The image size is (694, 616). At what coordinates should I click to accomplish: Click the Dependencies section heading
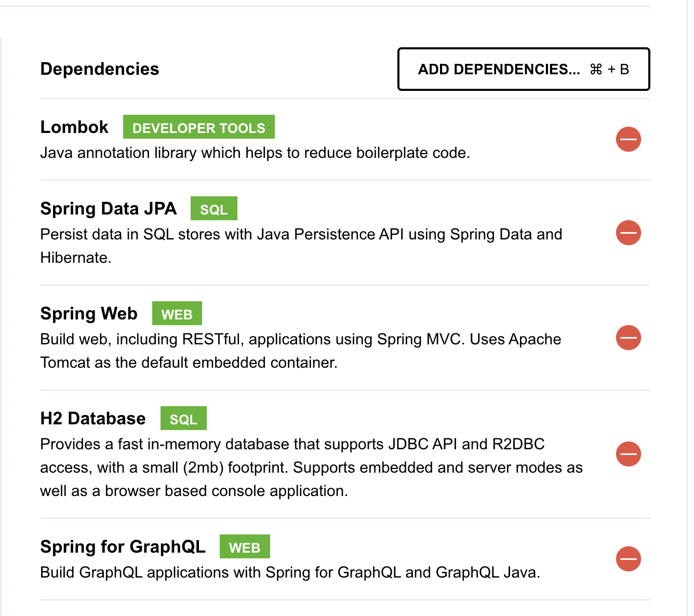click(x=100, y=69)
